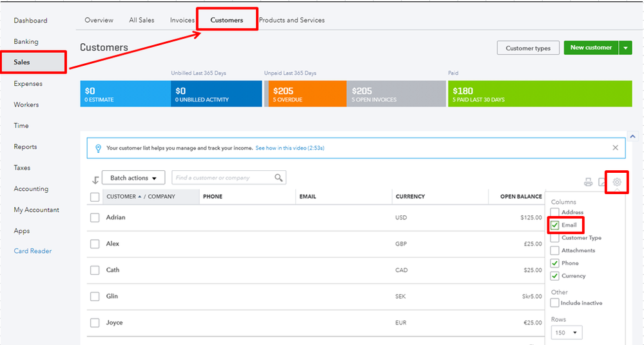
Task: Sort by the Currency column header
Action: point(410,197)
